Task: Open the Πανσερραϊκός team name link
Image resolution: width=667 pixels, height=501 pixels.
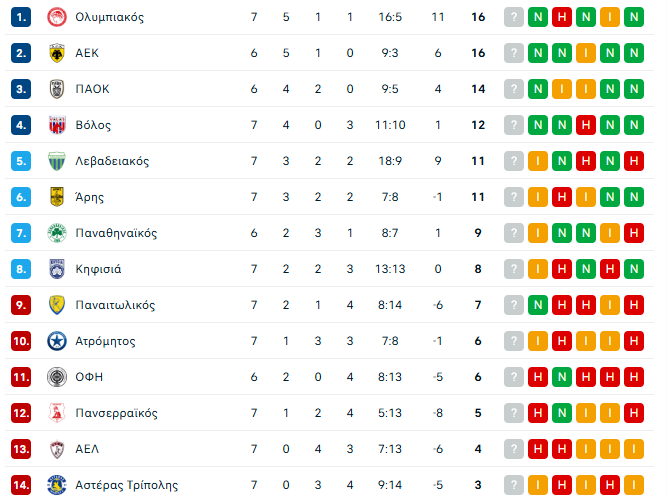Action: click(117, 413)
